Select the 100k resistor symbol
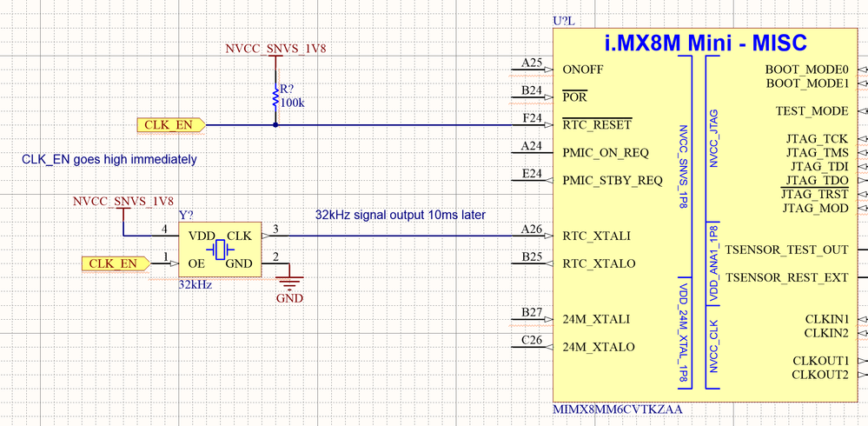This screenshot has width=868, height=426. (x=275, y=97)
